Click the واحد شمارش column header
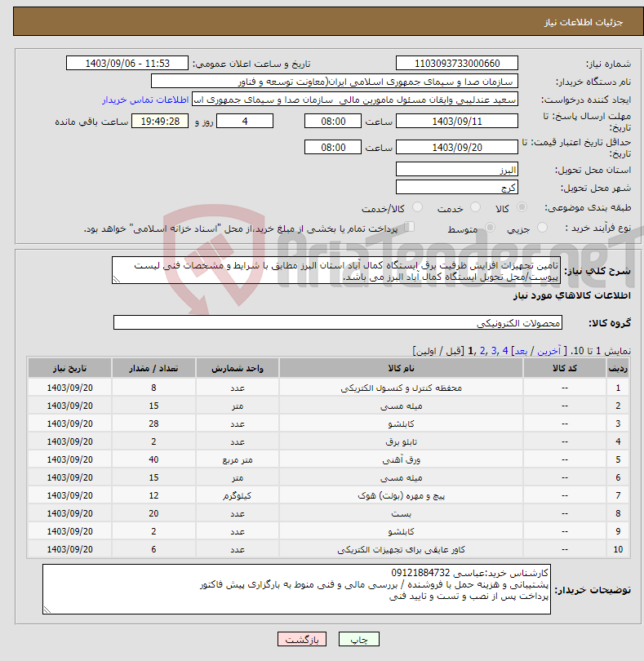This screenshot has width=644, height=661. tap(237, 368)
